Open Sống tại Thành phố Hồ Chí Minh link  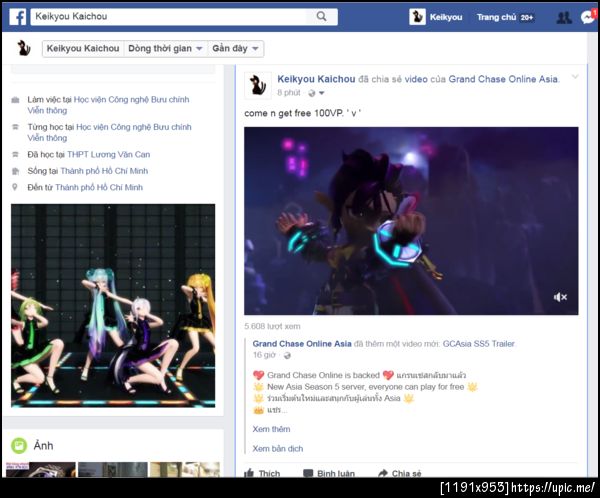point(104,171)
